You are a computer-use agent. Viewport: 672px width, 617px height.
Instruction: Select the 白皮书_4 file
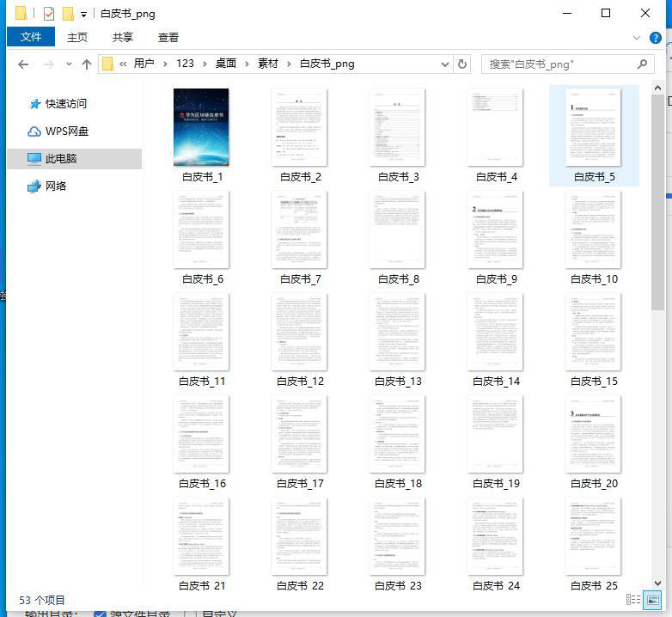point(496,136)
